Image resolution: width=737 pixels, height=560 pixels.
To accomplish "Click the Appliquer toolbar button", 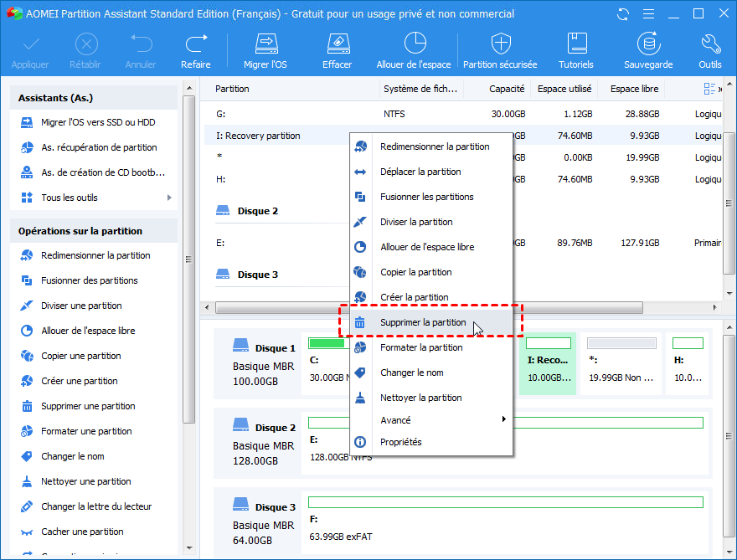I will (30, 51).
